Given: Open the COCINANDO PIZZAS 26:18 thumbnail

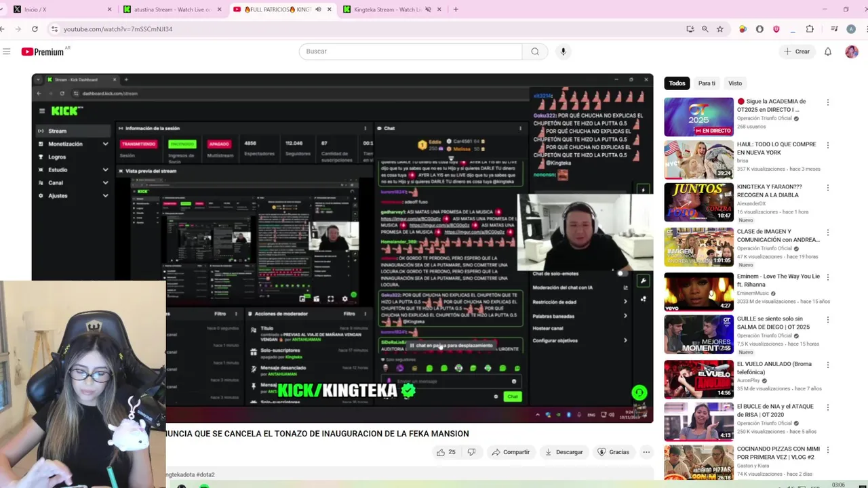Looking at the screenshot, I should tap(698, 463).
